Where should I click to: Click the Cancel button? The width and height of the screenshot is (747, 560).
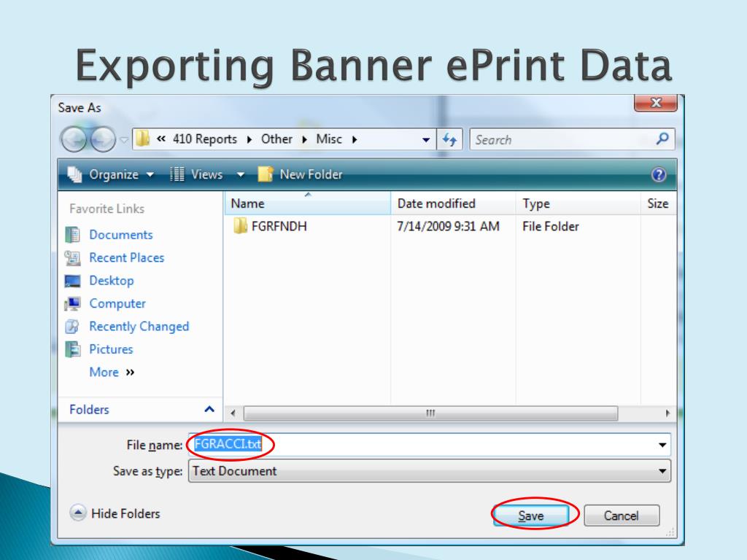point(622,516)
